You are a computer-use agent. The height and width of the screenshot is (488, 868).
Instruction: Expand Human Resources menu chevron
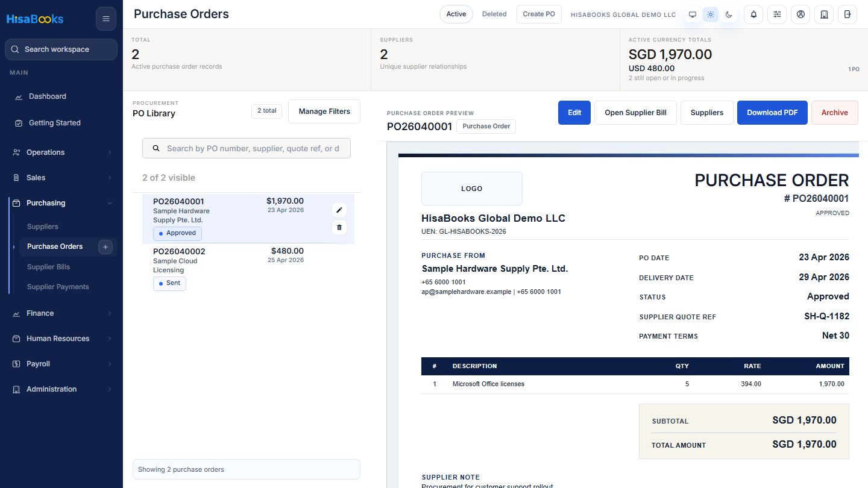click(110, 339)
